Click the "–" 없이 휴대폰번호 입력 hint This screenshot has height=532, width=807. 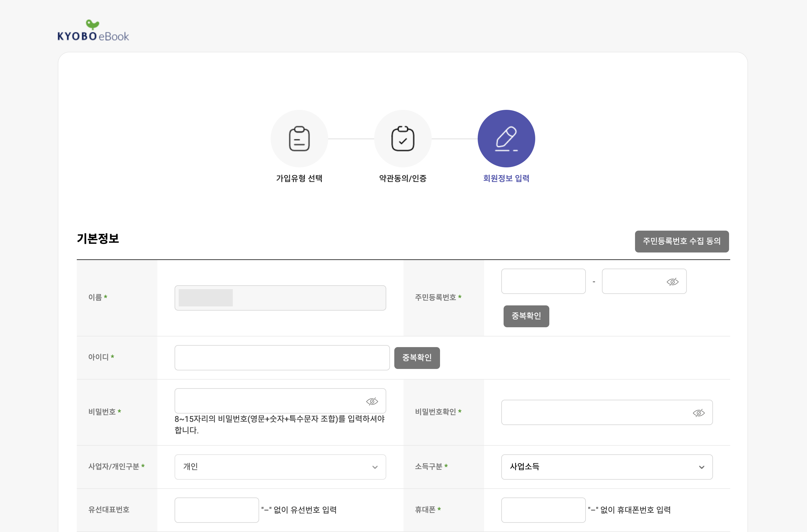(x=629, y=510)
